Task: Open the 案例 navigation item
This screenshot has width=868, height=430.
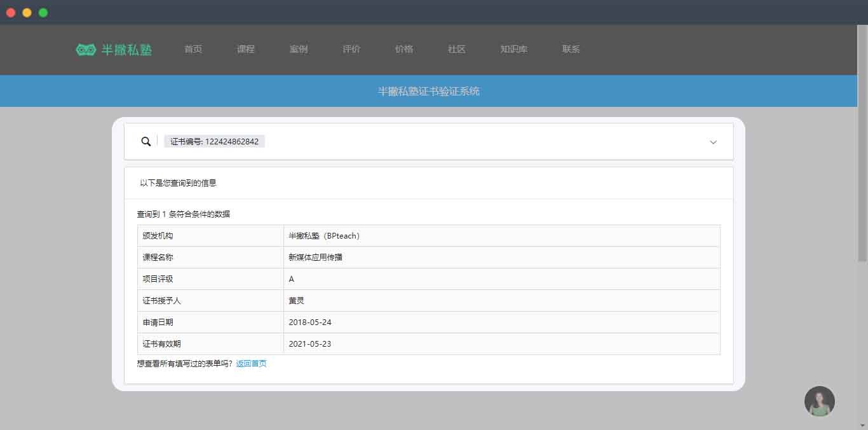Action: click(299, 49)
